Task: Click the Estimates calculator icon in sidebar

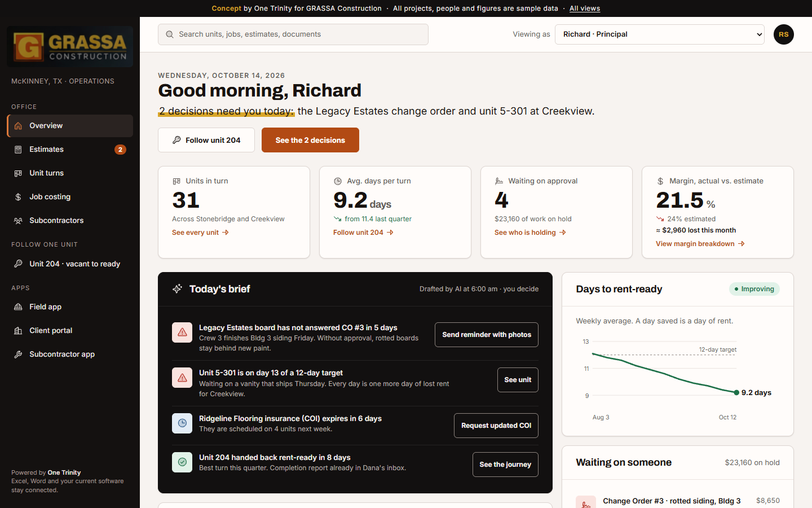Action: (x=18, y=150)
